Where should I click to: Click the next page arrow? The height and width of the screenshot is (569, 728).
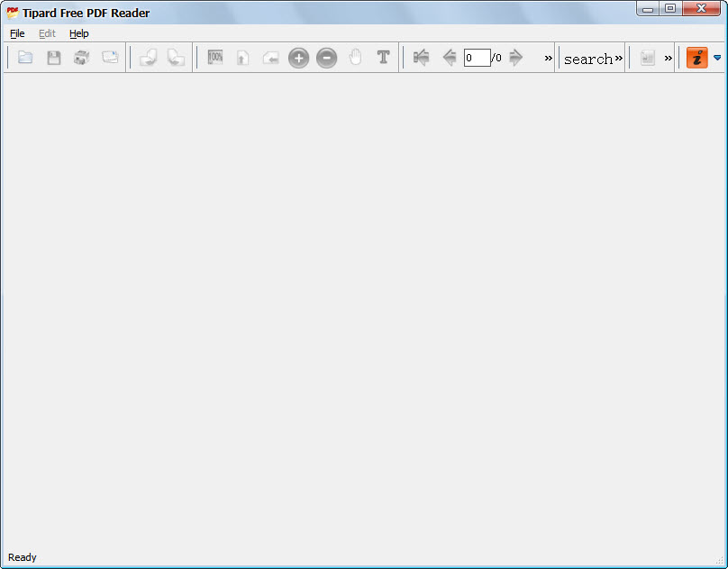516,58
